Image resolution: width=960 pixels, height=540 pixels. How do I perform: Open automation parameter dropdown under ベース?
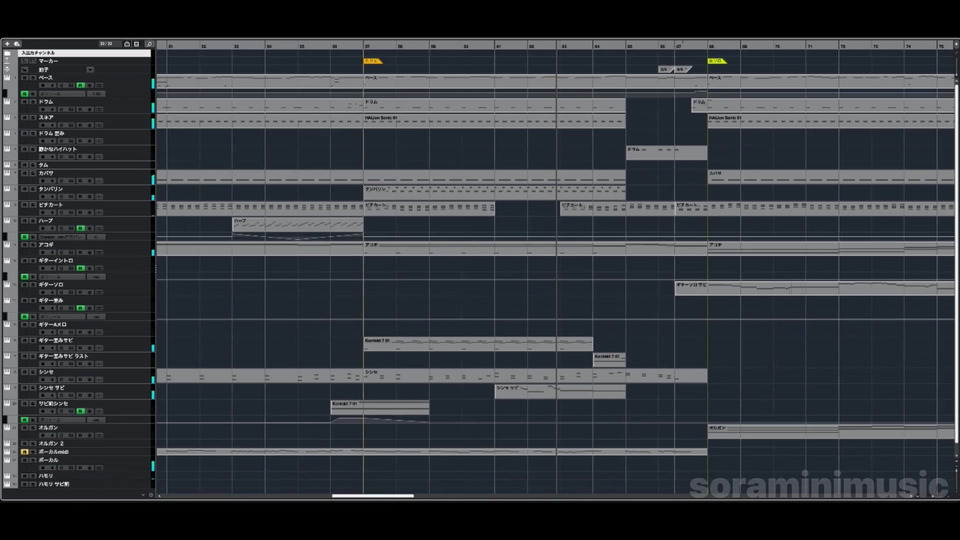(x=62, y=94)
